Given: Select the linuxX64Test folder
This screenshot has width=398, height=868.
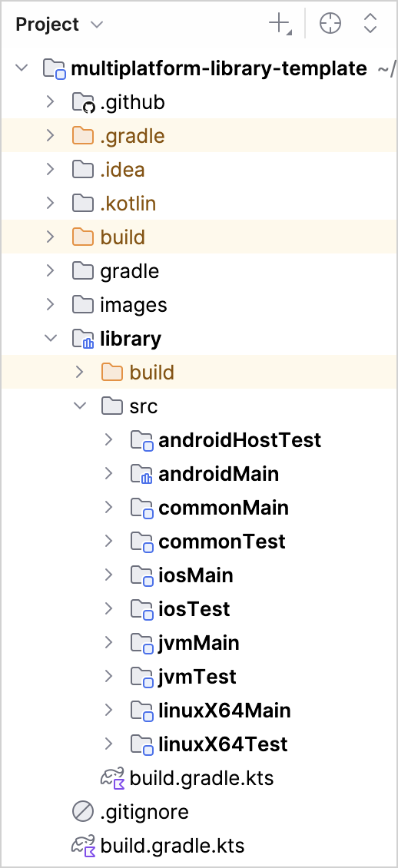Looking at the screenshot, I should click(223, 744).
